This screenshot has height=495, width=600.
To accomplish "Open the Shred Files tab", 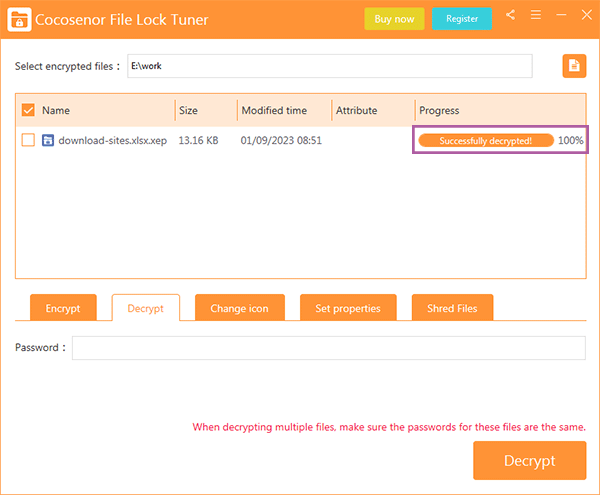I will [452, 308].
